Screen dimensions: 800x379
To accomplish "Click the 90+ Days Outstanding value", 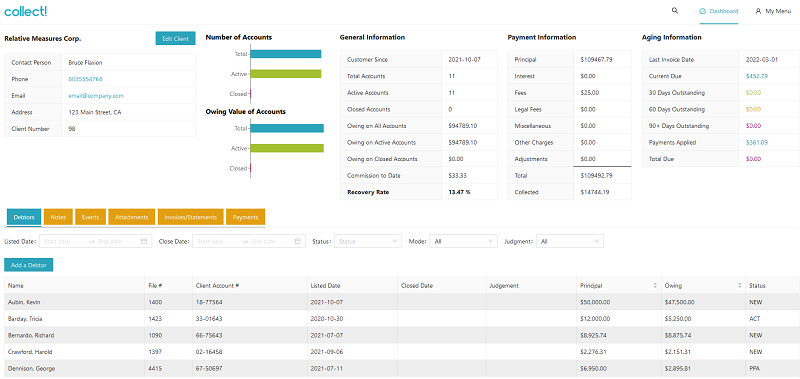I will [753, 125].
